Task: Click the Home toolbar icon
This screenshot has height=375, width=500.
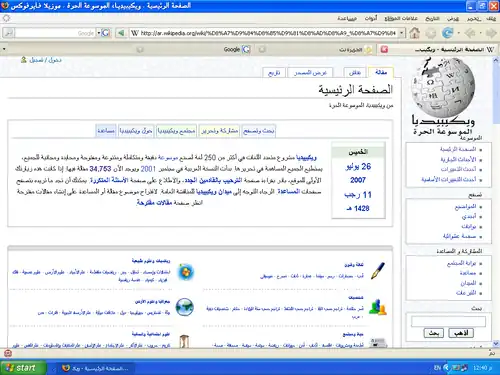Action: coord(414,33)
